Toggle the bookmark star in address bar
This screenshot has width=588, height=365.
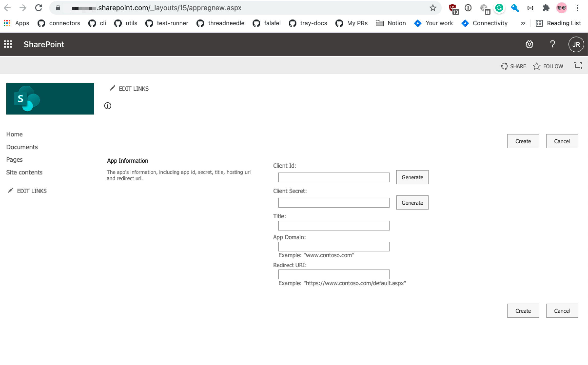coord(433,8)
